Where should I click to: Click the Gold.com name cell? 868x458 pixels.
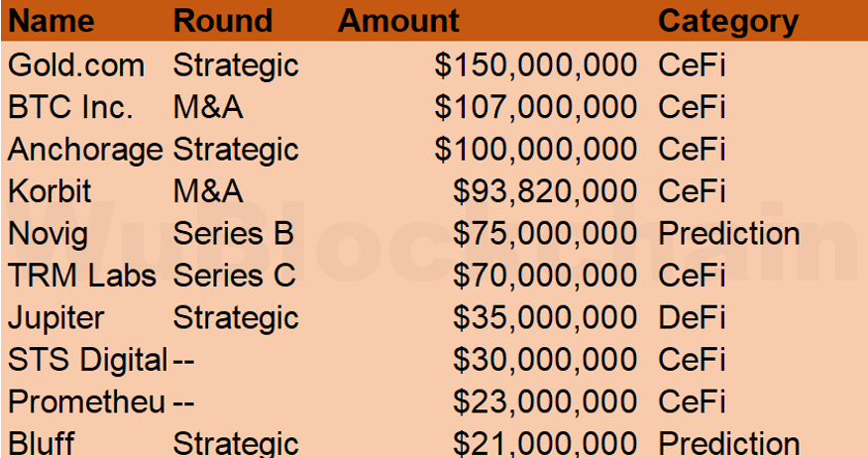tap(76, 65)
